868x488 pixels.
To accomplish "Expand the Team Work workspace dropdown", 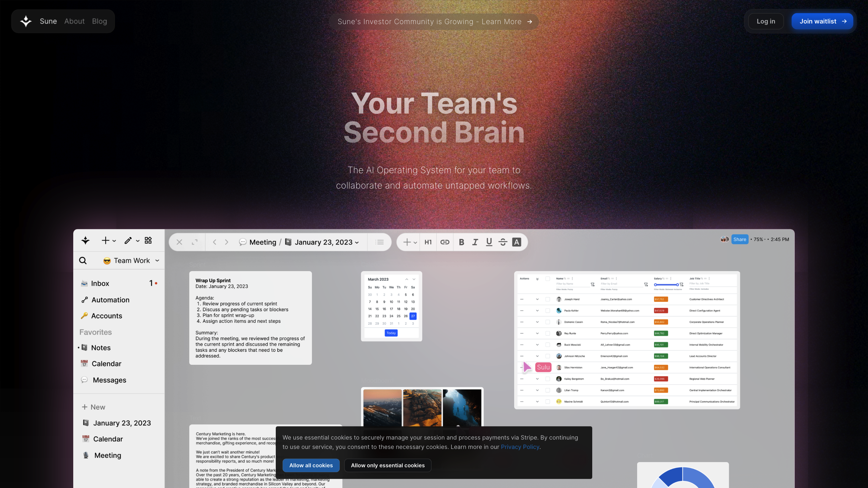I will [157, 261].
